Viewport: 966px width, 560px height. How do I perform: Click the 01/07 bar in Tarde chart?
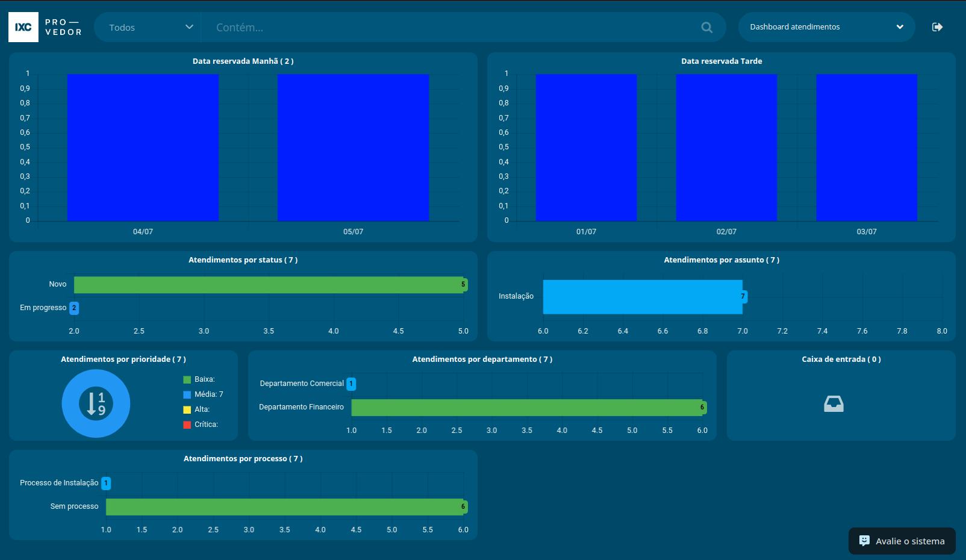pyautogui.click(x=586, y=148)
